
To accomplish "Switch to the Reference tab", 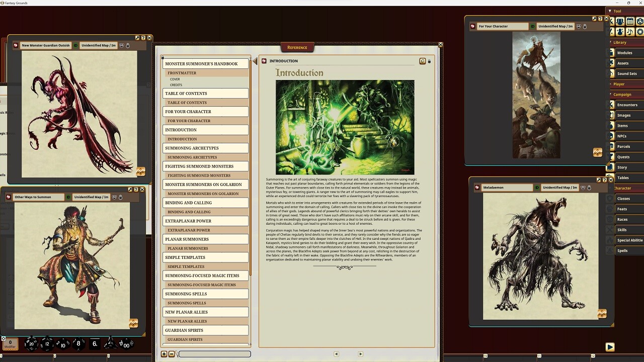I will [x=297, y=47].
